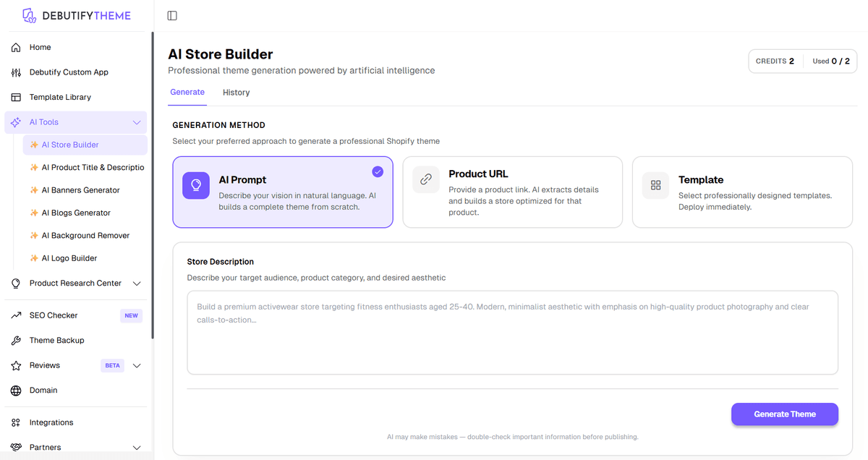Open AI Store Builder in sidebar

tap(85, 145)
